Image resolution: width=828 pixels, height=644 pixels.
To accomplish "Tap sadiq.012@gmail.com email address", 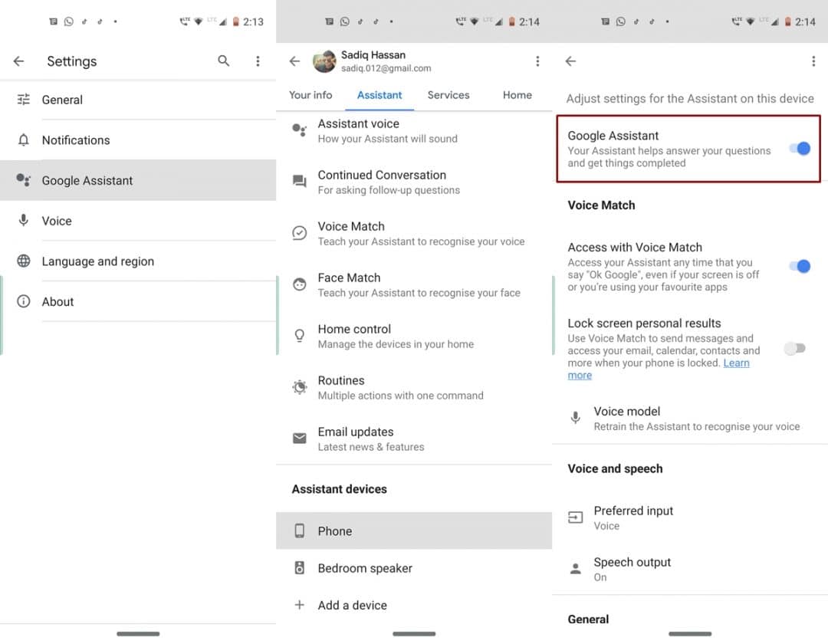I will 386,68.
